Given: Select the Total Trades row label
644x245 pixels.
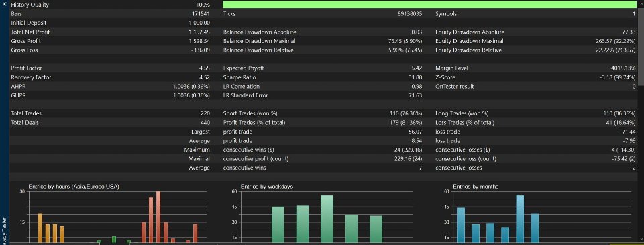Looking at the screenshot, I should click(x=26, y=113).
